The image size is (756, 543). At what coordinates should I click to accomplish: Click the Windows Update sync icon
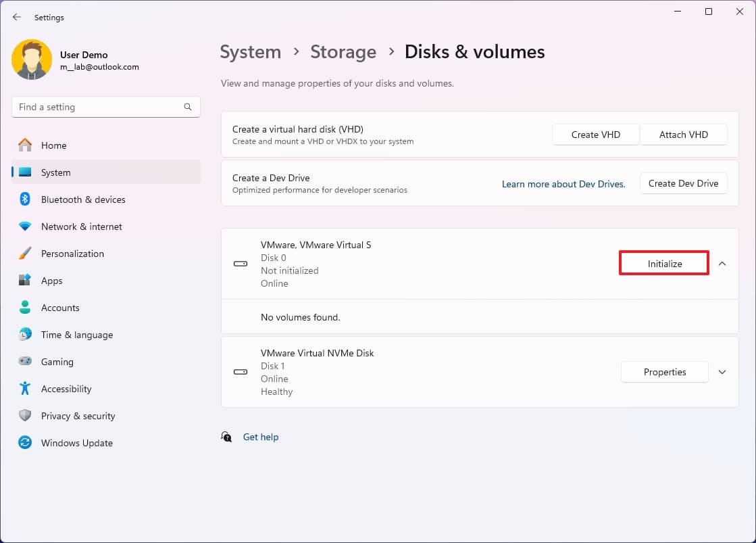[x=25, y=442]
